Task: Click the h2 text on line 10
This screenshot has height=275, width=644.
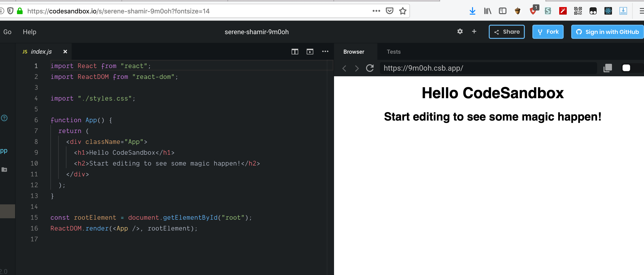Action: pos(165,164)
